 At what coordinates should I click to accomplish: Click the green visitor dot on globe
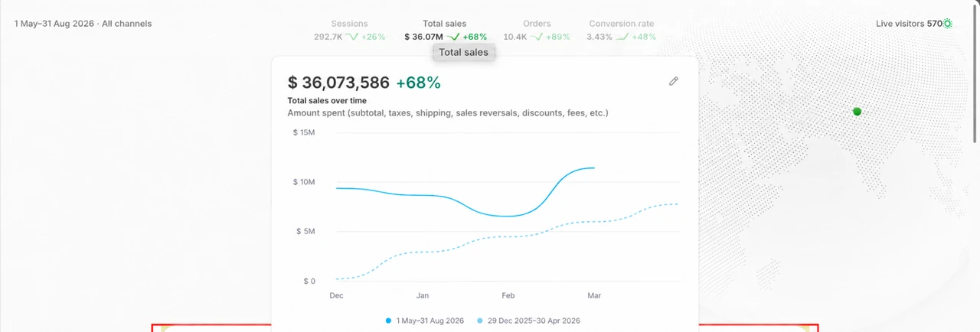coord(857,112)
